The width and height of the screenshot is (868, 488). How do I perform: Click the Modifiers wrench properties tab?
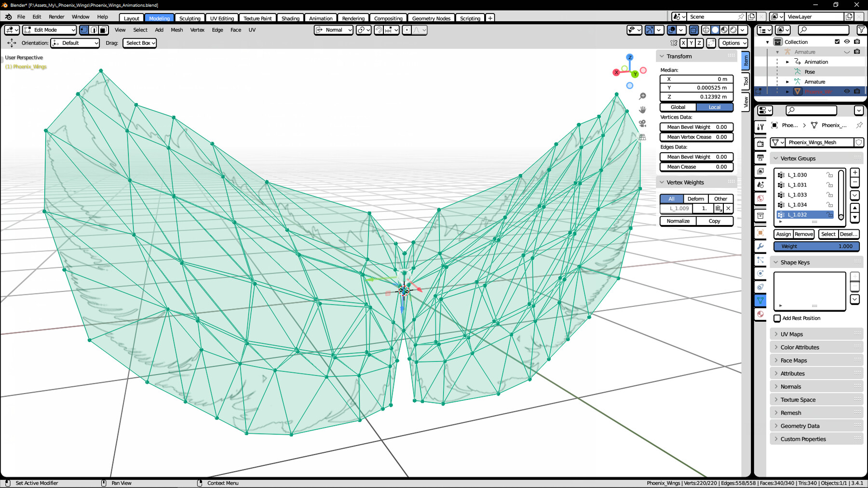pyautogui.click(x=760, y=246)
